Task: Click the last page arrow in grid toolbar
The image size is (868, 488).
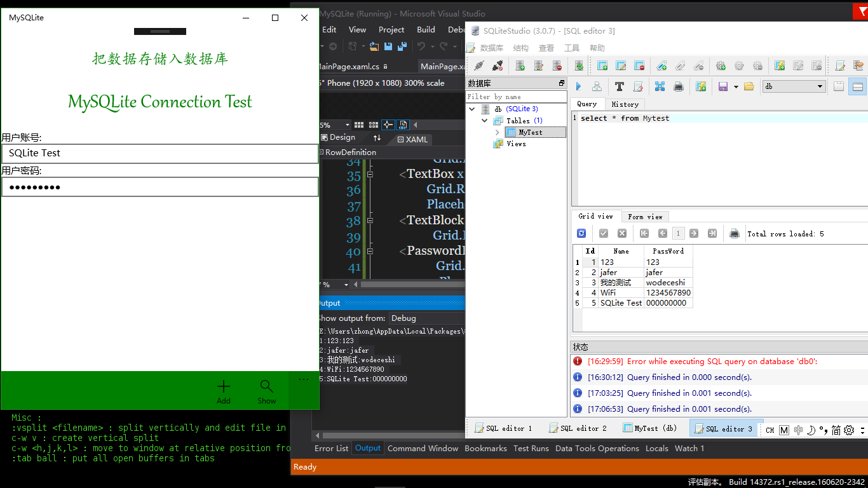Action: [712, 233]
